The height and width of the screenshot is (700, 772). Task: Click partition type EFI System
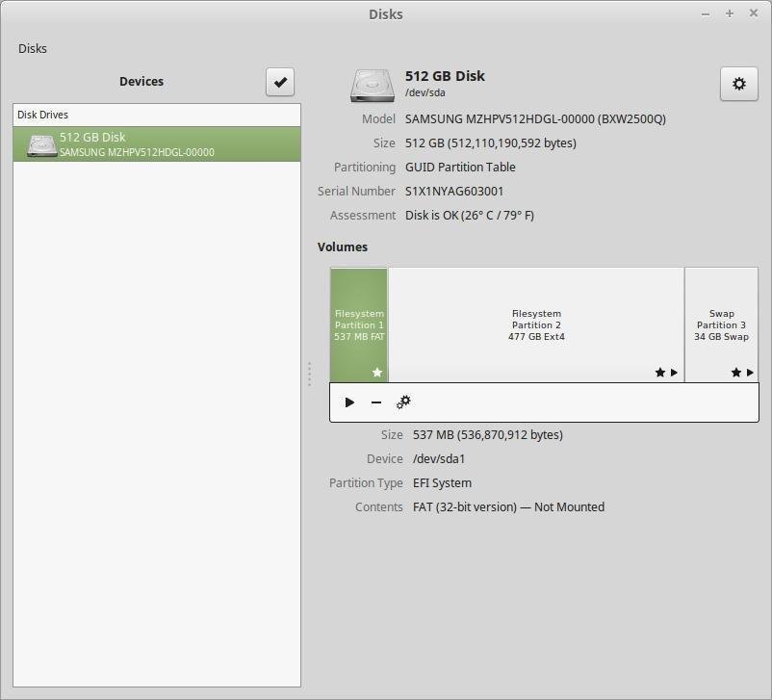tap(442, 483)
